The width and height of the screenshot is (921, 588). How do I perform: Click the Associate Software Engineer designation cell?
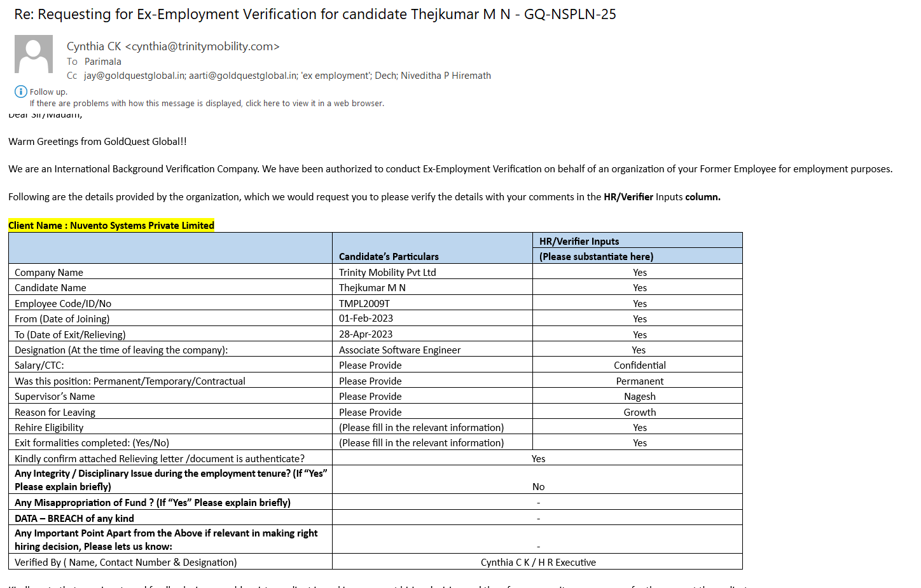399,350
